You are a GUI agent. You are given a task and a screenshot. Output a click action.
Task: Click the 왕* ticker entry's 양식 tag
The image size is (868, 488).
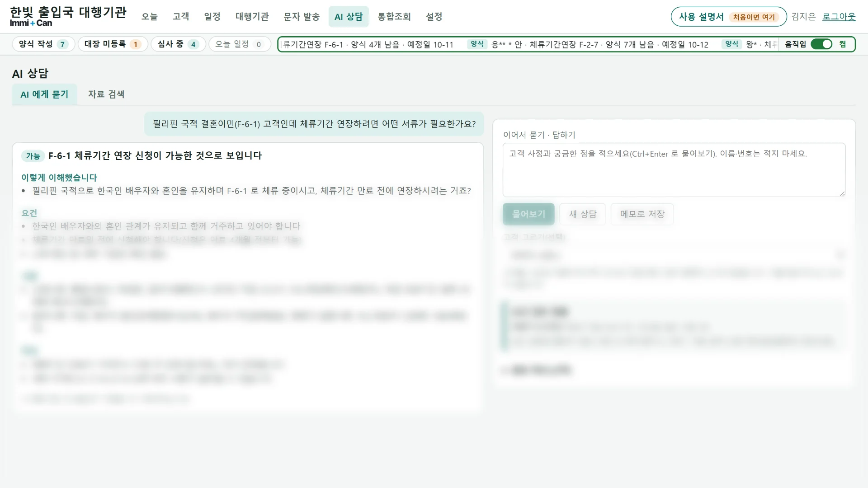click(731, 44)
